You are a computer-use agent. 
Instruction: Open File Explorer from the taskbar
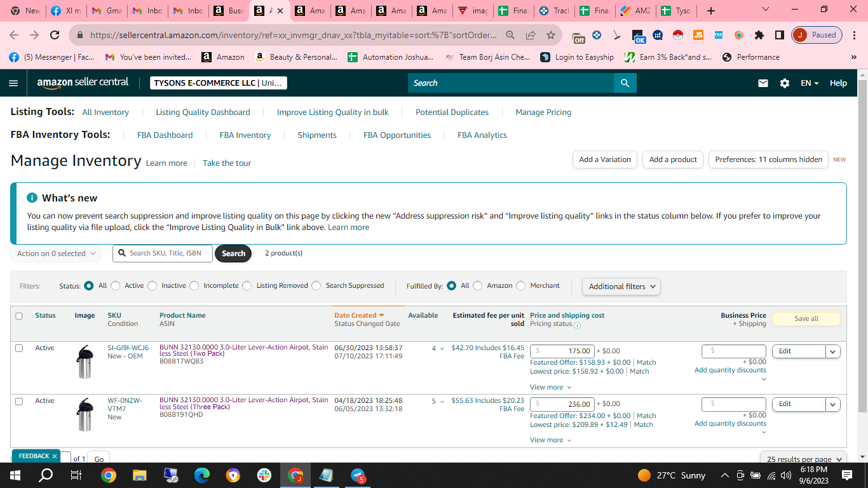139,475
